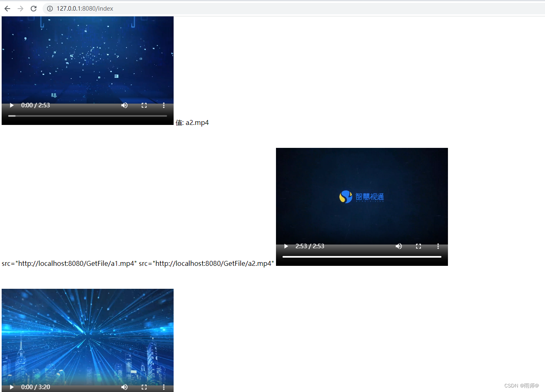Open more options on the 0:00 / 3:20 video
Image resolution: width=545 pixels, height=392 pixels.
(164, 387)
